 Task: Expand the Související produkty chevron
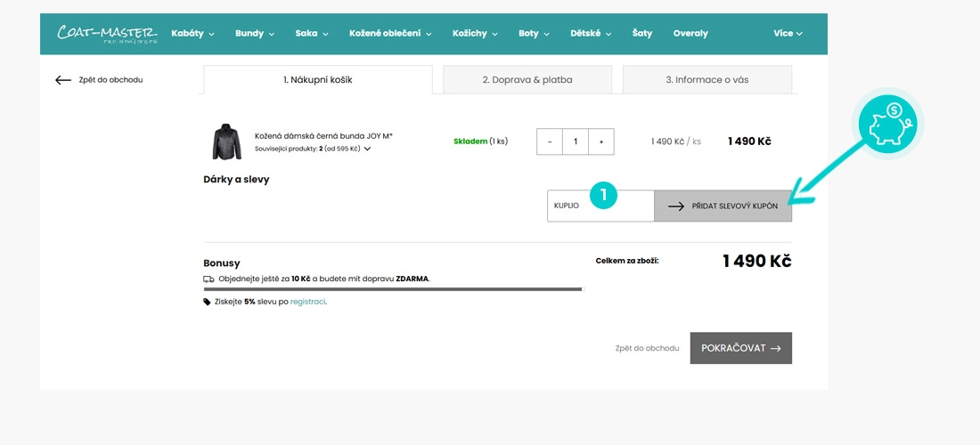[367, 149]
